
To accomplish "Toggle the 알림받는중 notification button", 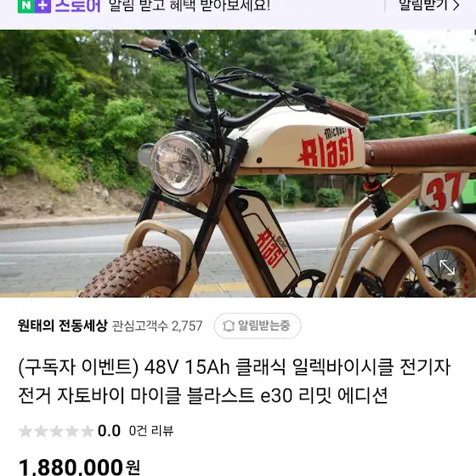I will pos(258,326).
